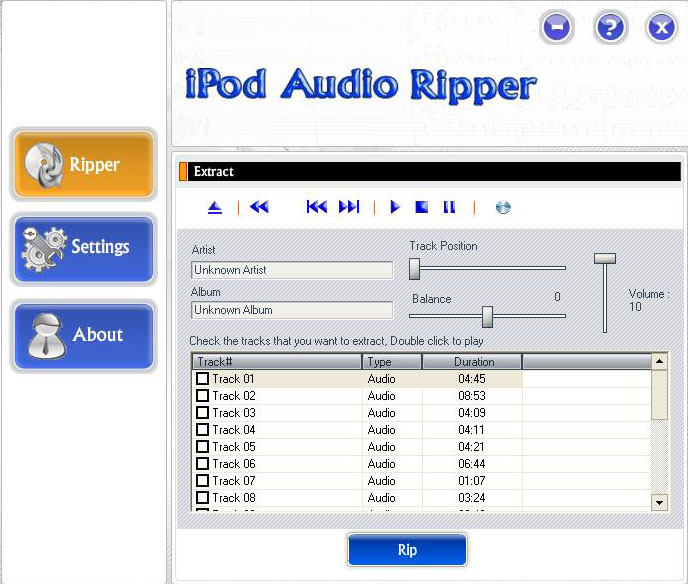
Task: Skip to previous track icon
Action: (316, 207)
